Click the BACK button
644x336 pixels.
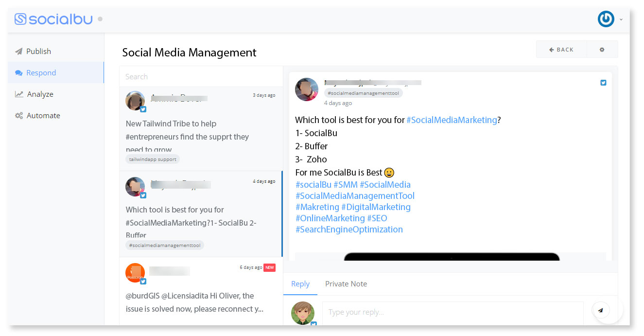point(561,49)
